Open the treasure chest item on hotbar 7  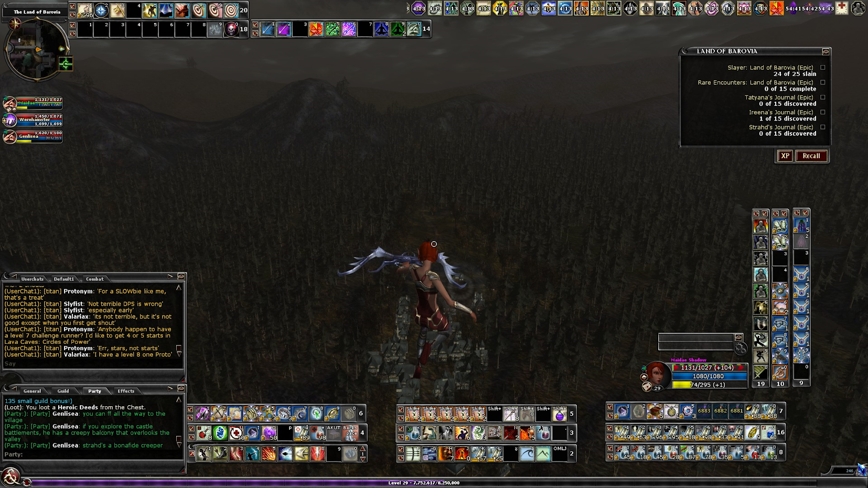click(x=655, y=411)
